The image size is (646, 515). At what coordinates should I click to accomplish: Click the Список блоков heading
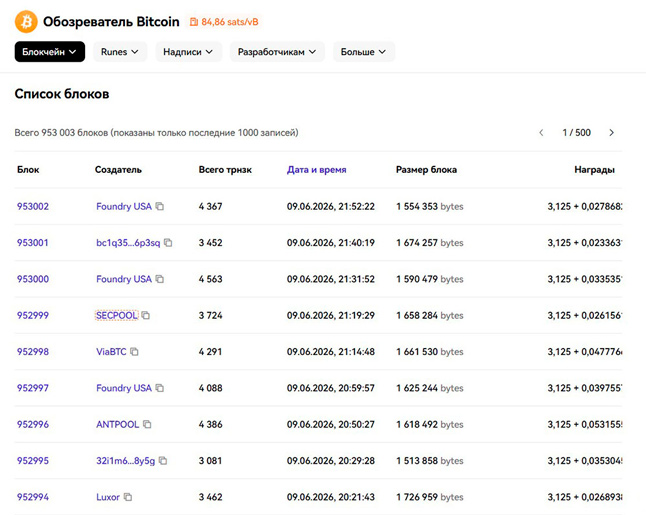pyautogui.click(x=62, y=94)
